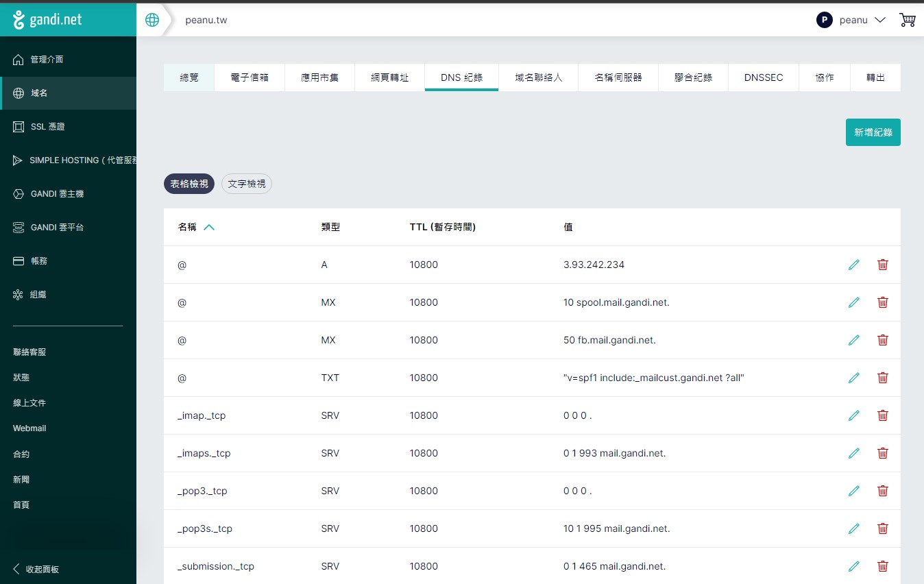924x584 pixels.
Task: Open the 電子信箱 tab
Action: [x=250, y=77]
